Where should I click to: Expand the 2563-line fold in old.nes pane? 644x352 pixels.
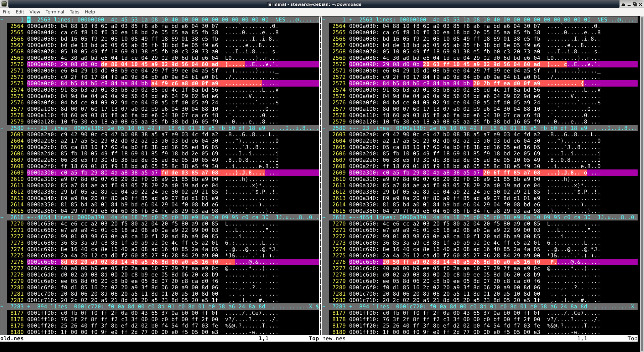click(x=160, y=20)
